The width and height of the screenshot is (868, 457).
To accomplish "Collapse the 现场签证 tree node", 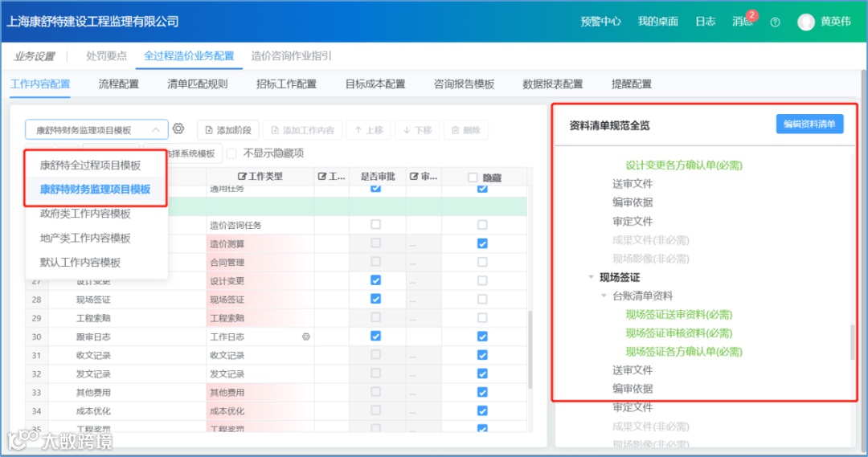I will pyautogui.click(x=591, y=277).
